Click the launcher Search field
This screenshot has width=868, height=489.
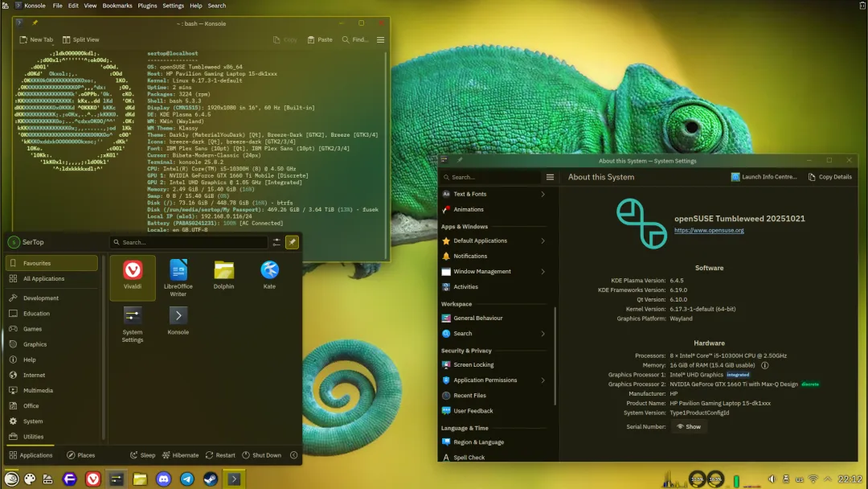[x=188, y=242]
